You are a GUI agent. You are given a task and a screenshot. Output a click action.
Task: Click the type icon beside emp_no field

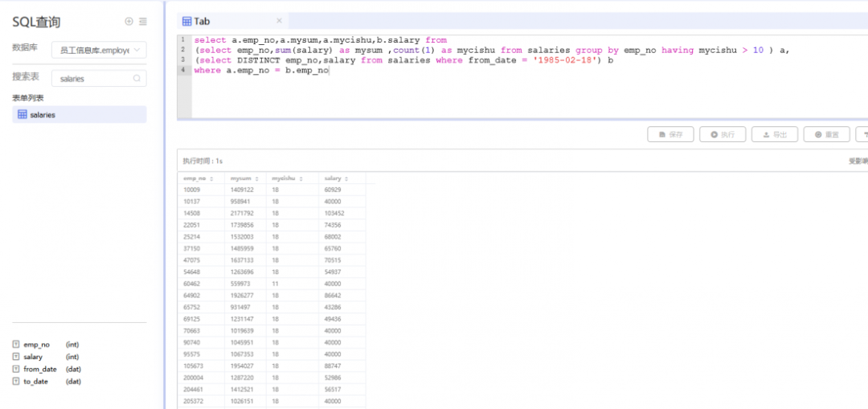coord(15,344)
